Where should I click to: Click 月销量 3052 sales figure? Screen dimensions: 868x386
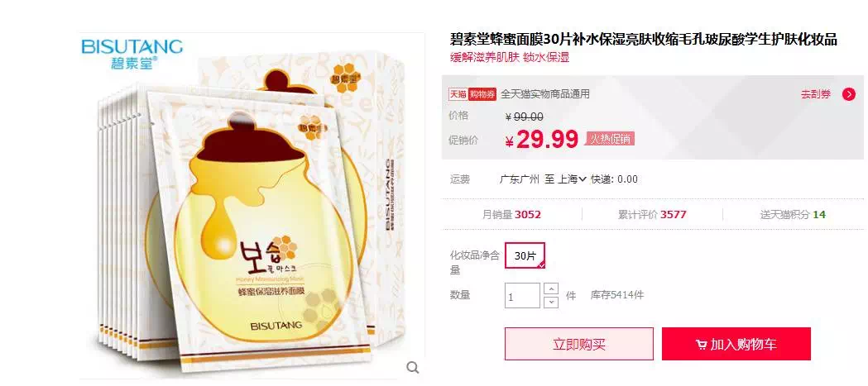tap(511, 215)
